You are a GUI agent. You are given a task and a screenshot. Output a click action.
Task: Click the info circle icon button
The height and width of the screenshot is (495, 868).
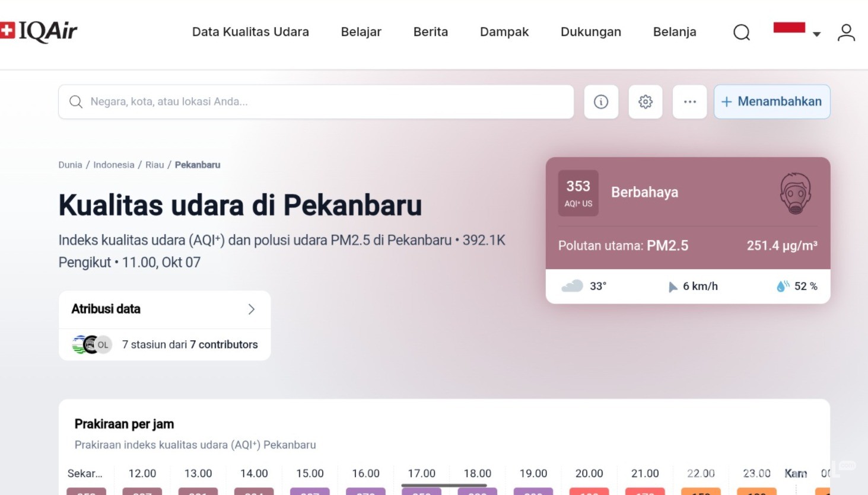coord(601,102)
